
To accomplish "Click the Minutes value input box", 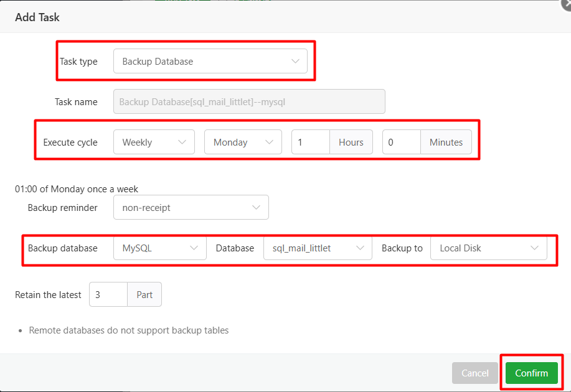I will [x=401, y=142].
